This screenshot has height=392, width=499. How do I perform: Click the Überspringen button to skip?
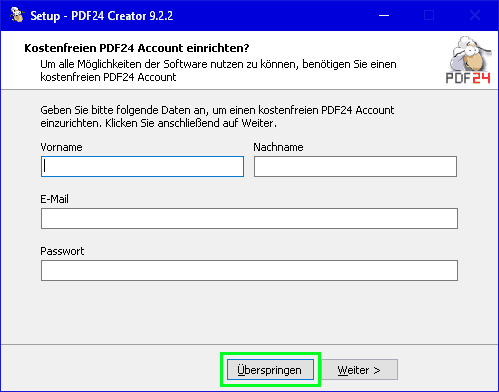point(270,369)
